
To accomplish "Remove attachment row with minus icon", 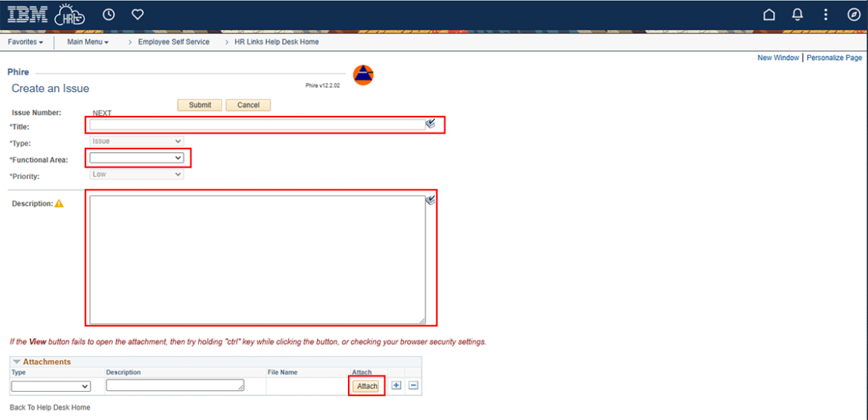I will click(x=413, y=386).
